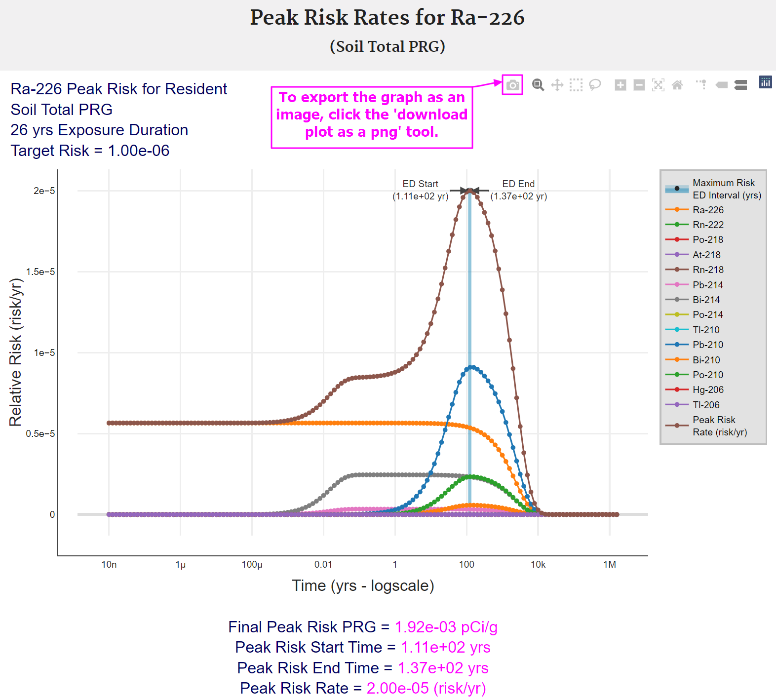Viewport: 776px width, 700px height.
Task: Click the 1e−5 y-axis tick label
Action: pyautogui.click(x=44, y=353)
